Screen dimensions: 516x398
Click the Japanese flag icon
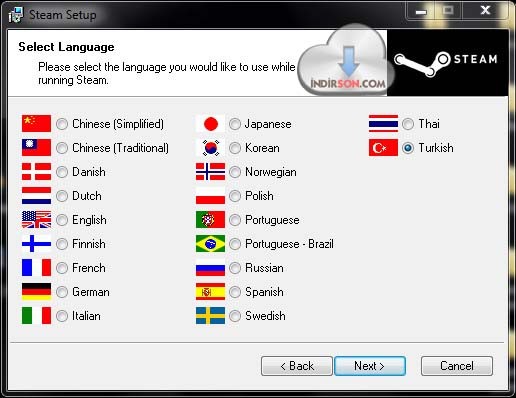click(210, 124)
